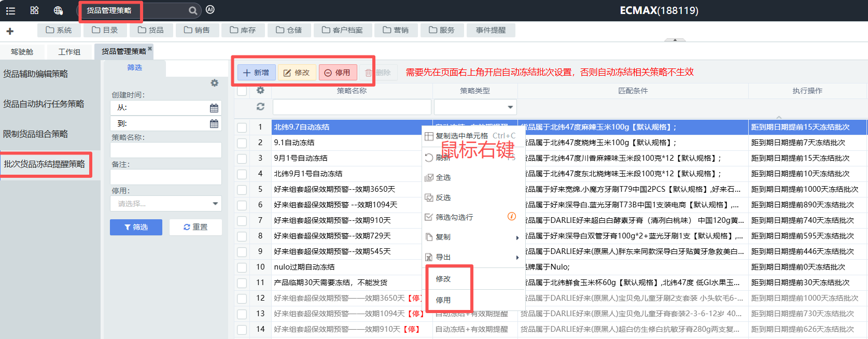The width and height of the screenshot is (868, 339).
Task: Select the checkbox for 9月1号自动冻结 row
Action: tap(242, 158)
